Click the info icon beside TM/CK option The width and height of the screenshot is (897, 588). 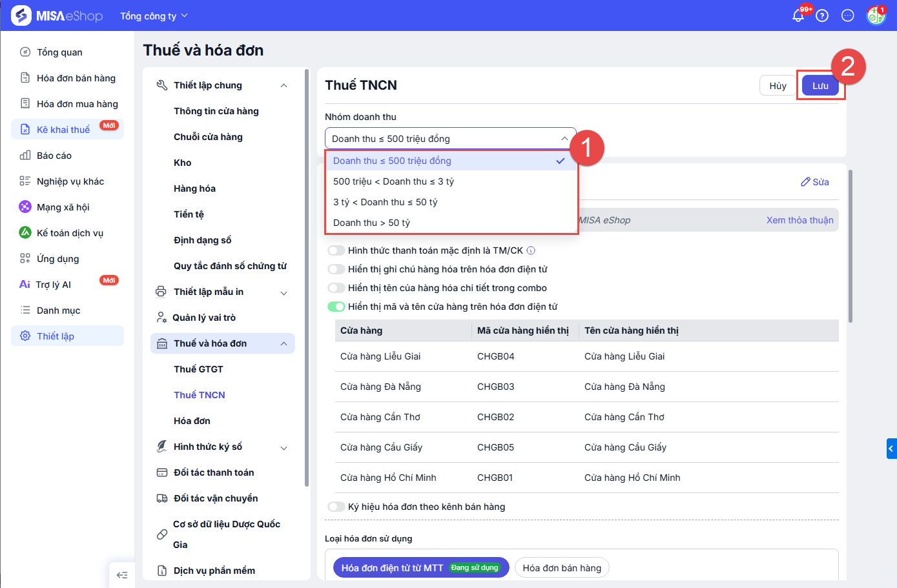point(531,250)
